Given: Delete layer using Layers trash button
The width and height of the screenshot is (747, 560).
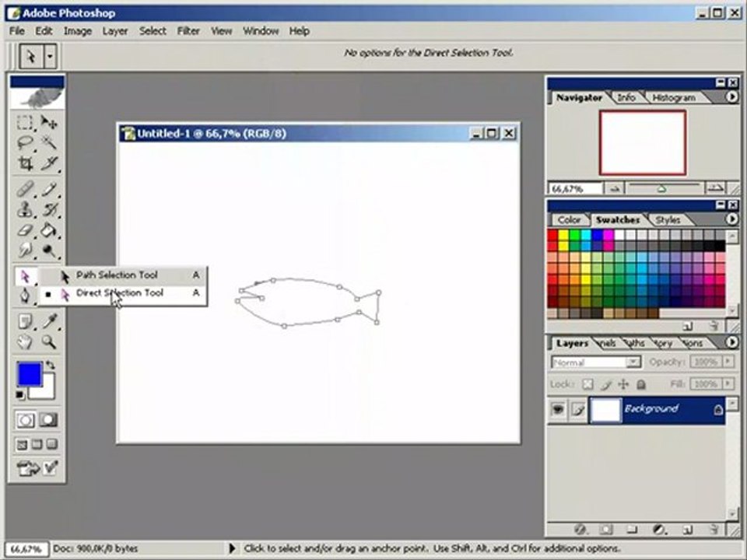Looking at the screenshot, I should [x=714, y=529].
